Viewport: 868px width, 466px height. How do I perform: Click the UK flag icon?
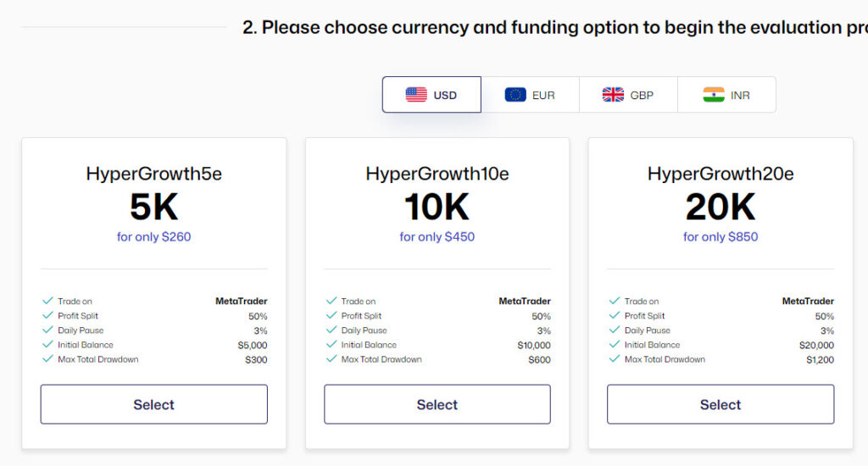[613, 95]
